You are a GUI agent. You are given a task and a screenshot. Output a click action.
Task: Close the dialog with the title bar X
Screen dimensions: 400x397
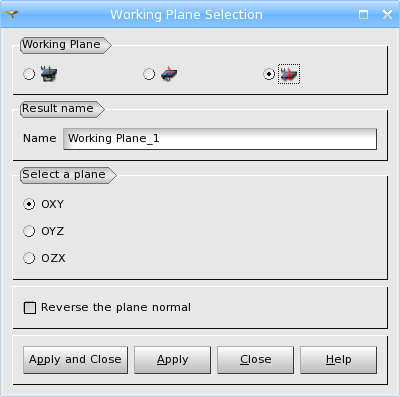[387, 14]
